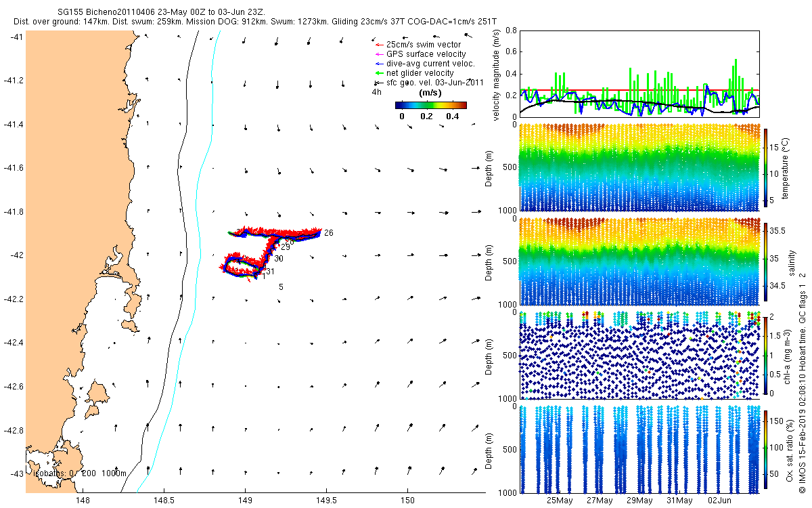Click the chl-a depth section plot

(x=639, y=355)
